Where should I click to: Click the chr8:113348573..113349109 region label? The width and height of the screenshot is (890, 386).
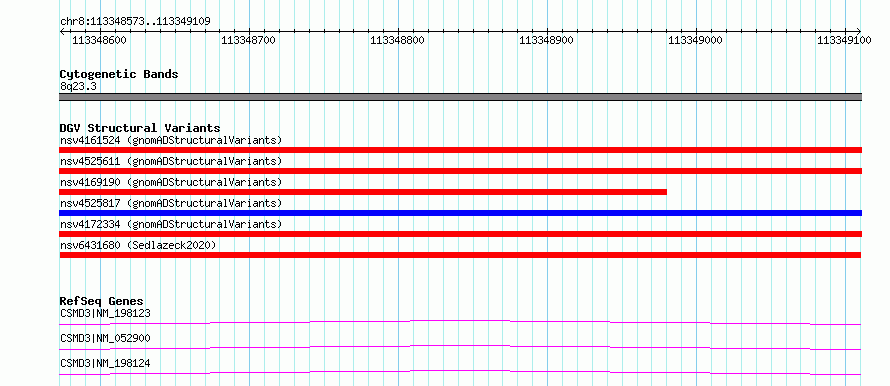pos(135,22)
